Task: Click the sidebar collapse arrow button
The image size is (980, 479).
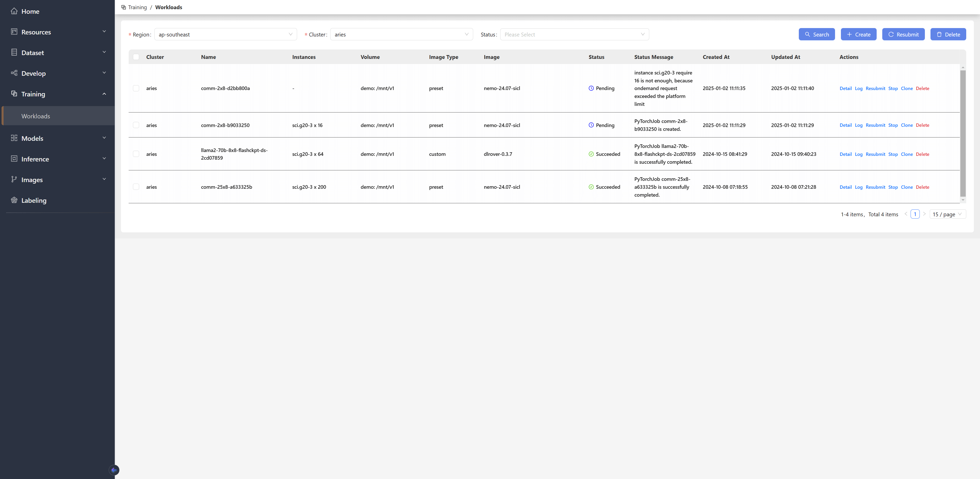Action: 114,470
